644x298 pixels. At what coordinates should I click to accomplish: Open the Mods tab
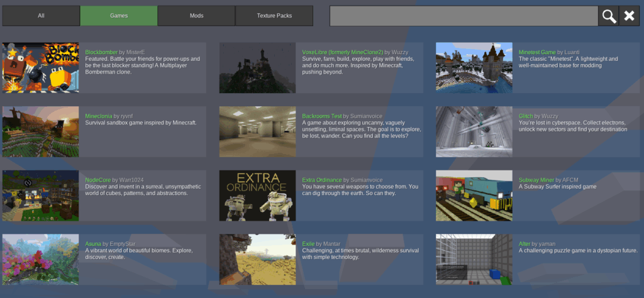196,16
